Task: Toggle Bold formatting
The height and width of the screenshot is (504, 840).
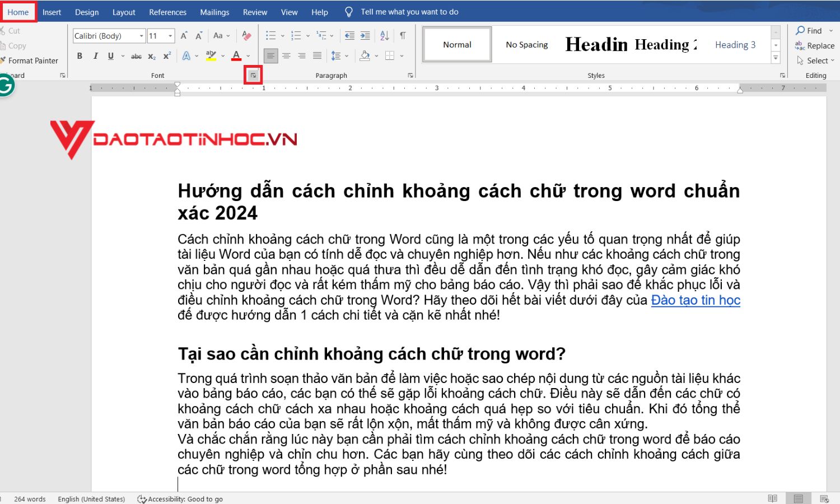Action: (80, 56)
